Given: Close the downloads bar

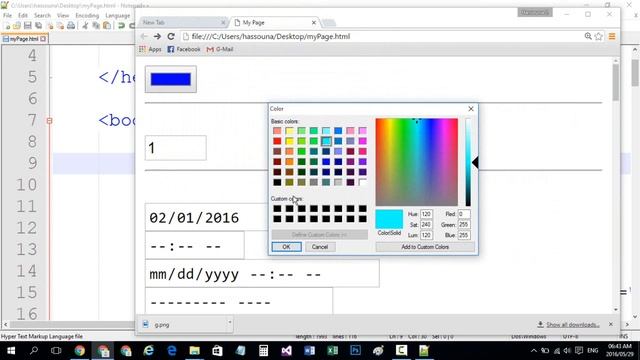Looking at the screenshot, I should click(x=611, y=324).
